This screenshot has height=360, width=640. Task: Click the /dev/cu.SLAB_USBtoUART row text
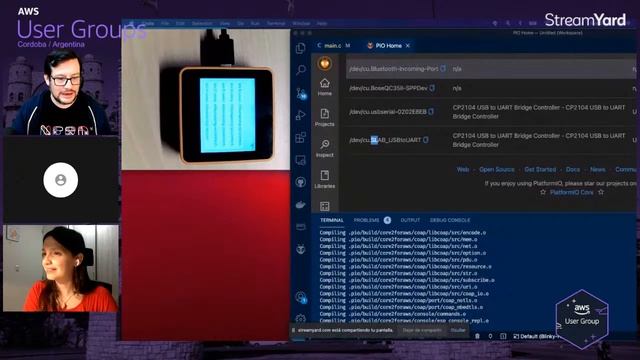[x=385, y=140]
